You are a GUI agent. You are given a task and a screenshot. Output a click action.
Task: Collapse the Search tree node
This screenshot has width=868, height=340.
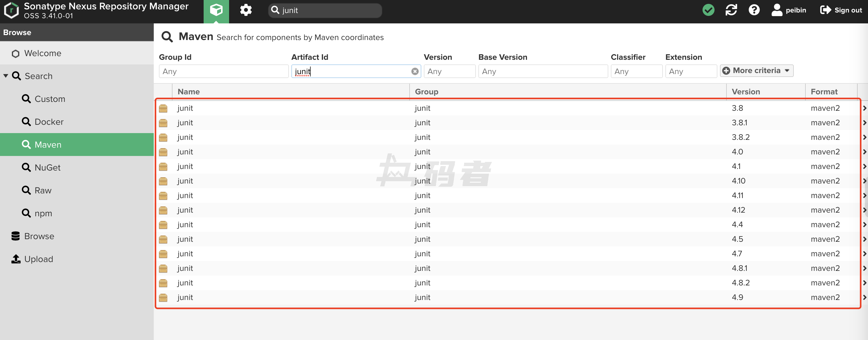tap(6, 76)
